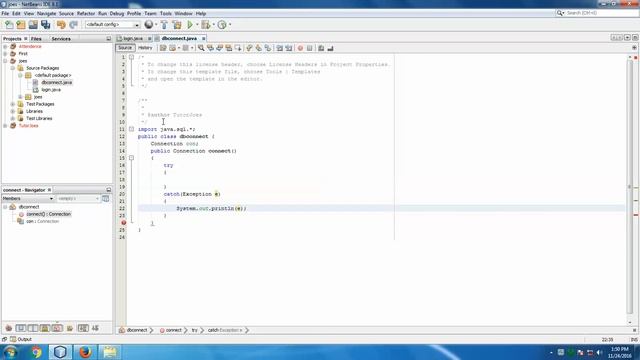Toggle Bookmark icon in editor toolbar
The width and height of the screenshot is (640, 360).
[267, 48]
